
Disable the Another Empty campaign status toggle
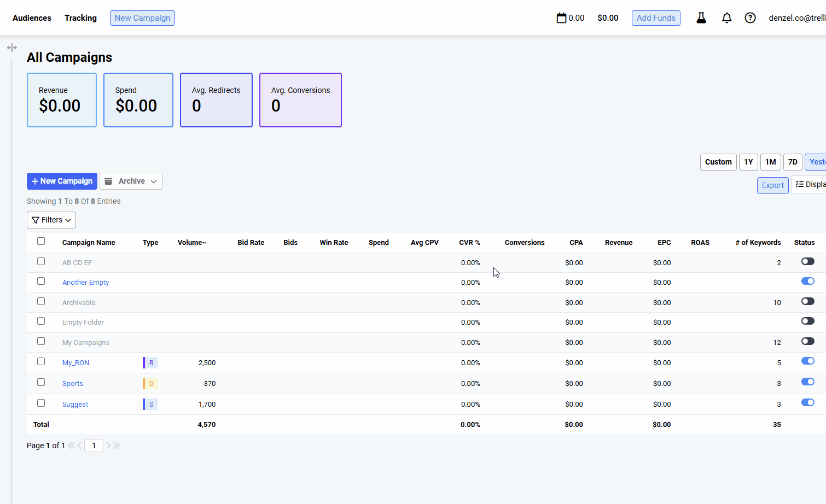click(807, 282)
